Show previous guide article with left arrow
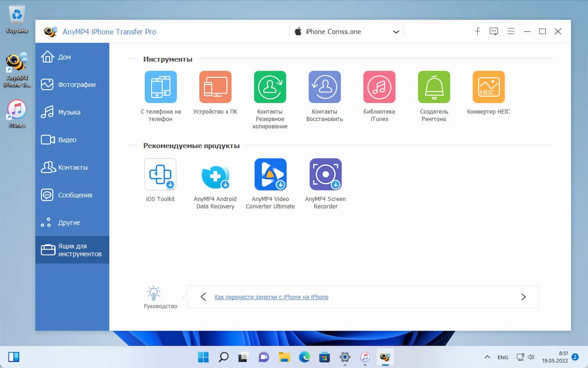Viewport: 588px width, 368px height. [x=203, y=297]
